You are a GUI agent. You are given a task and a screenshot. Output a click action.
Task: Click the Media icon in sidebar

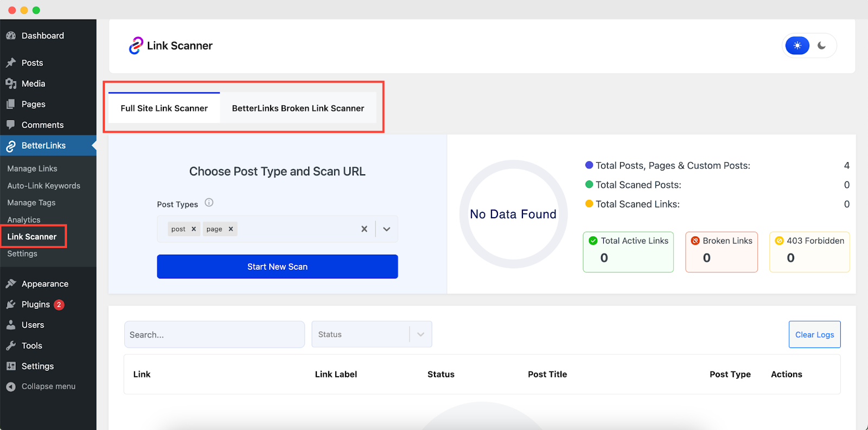point(11,84)
